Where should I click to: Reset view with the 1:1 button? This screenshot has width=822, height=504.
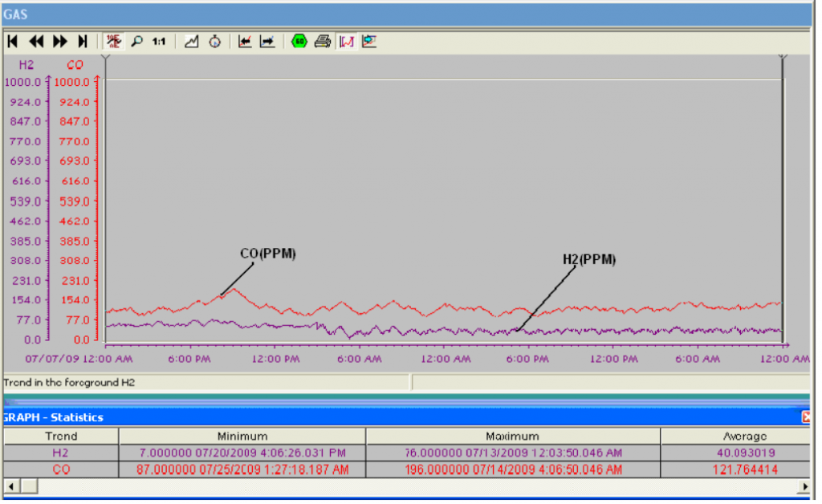click(x=159, y=42)
